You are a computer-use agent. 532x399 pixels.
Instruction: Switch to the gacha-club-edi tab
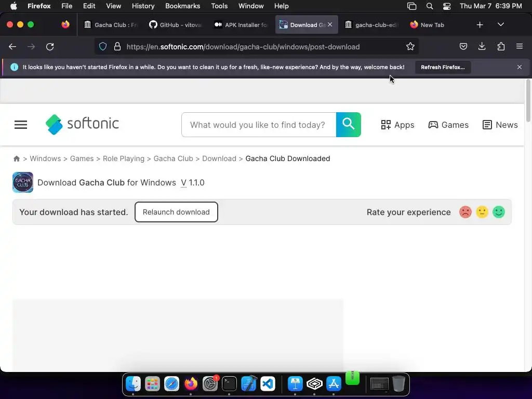371,25
